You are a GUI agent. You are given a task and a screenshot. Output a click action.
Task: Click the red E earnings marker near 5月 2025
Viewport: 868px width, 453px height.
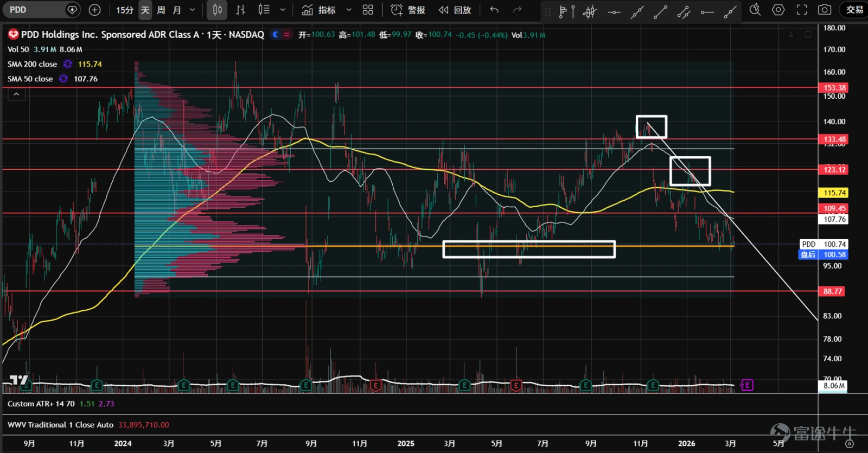[516, 386]
